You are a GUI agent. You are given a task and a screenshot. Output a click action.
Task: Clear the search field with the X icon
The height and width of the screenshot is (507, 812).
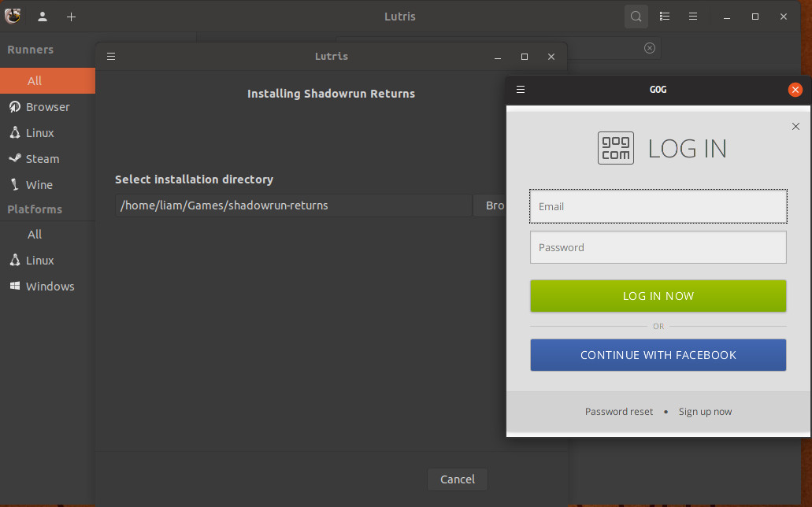tap(650, 48)
